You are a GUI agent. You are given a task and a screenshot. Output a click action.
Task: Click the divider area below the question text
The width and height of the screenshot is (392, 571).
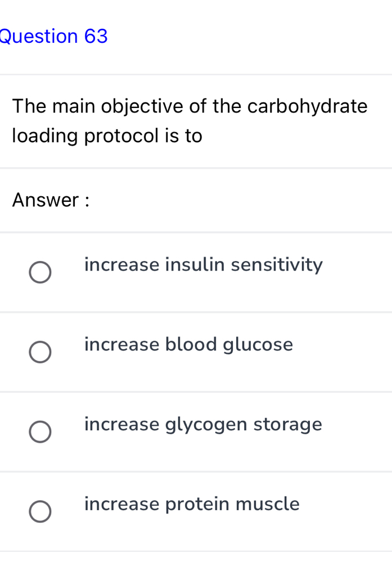(x=196, y=168)
